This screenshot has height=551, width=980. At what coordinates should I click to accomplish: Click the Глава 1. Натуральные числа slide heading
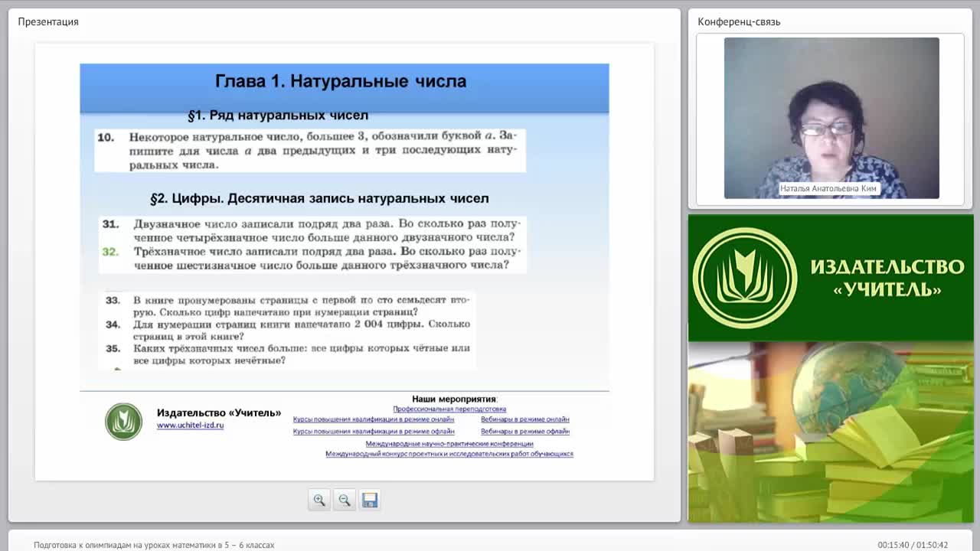pos(341,81)
